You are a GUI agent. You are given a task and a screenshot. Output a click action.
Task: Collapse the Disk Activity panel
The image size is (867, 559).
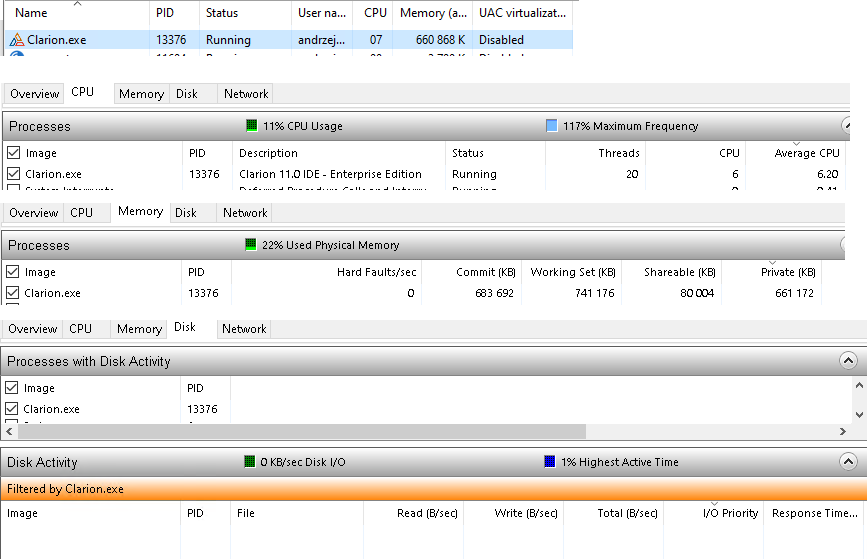click(x=848, y=462)
